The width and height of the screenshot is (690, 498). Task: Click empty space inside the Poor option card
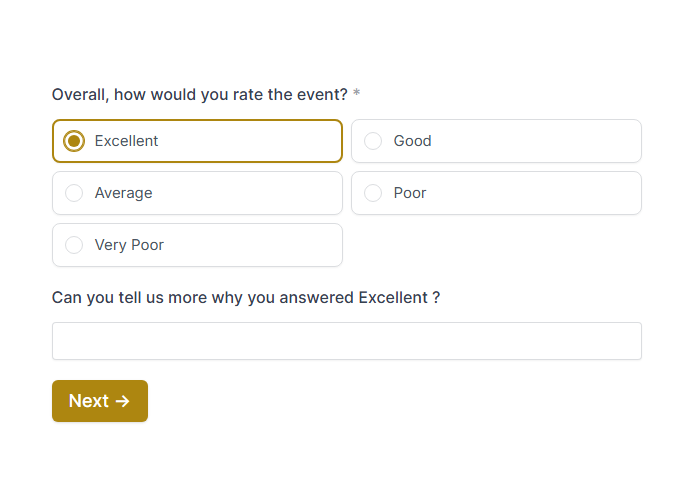(540, 193)
